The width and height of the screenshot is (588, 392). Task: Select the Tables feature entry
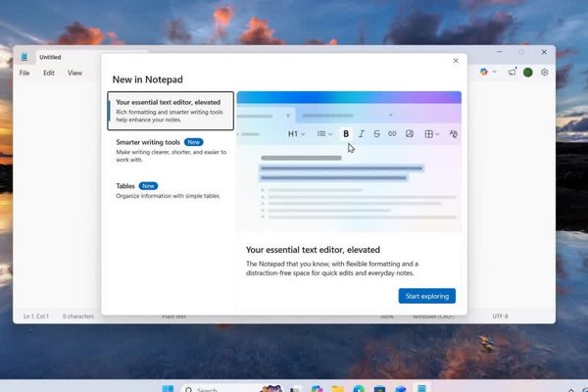pos(171,190)
